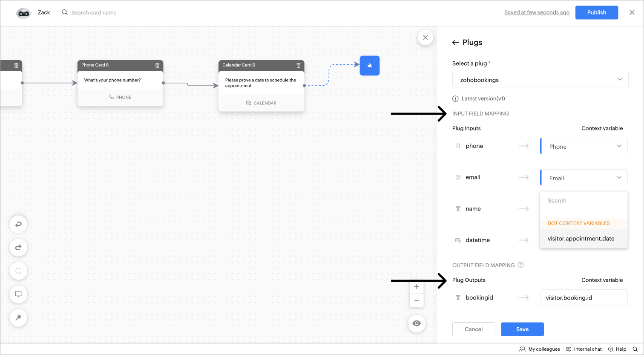Click the output field mapping help icon
Image resolution: width=644 pixels, height=355 pixels.
520,265
